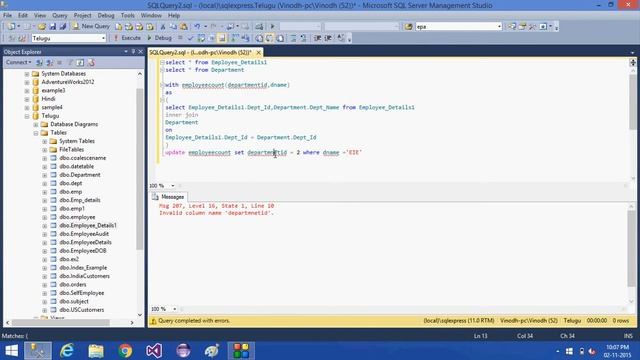640x360 pixels.
Task: Open the Help menu
Action: pos(174,15)
